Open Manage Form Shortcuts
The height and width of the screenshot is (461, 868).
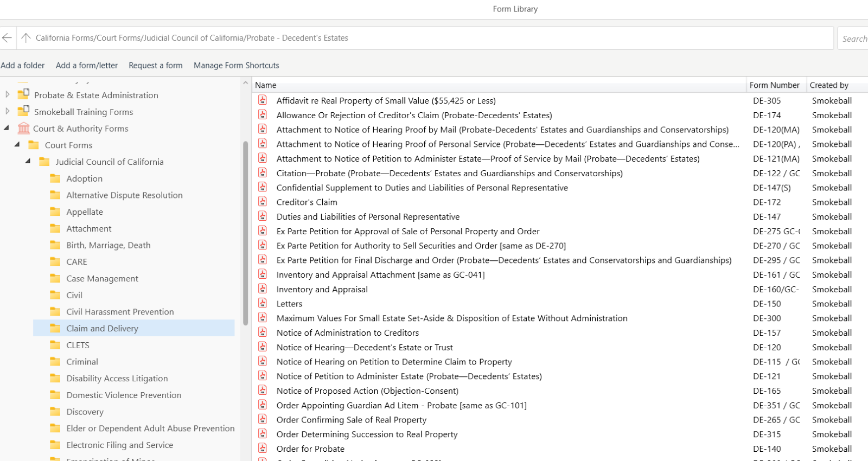(x=237, y=66)
